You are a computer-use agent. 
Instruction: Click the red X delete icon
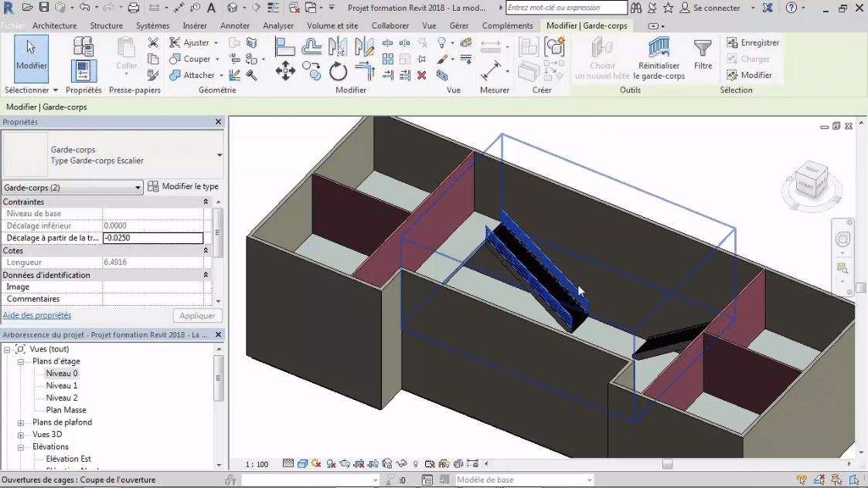tap(422, 75)
